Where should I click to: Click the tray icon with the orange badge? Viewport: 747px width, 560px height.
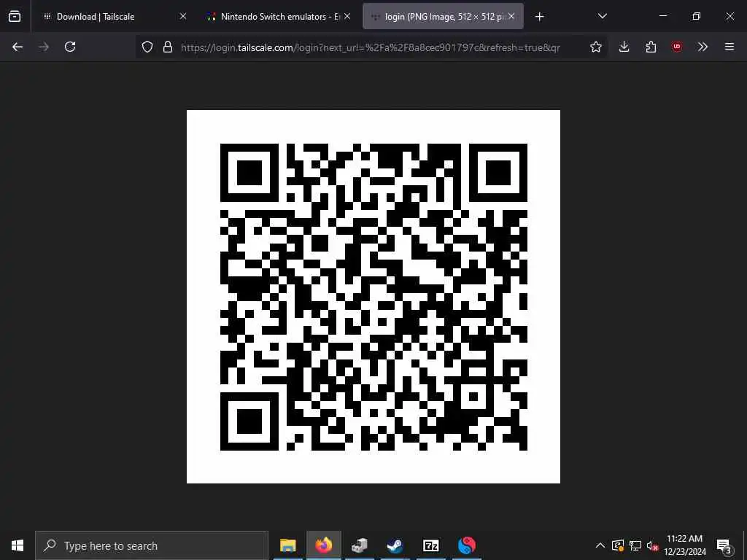point(618,545)
